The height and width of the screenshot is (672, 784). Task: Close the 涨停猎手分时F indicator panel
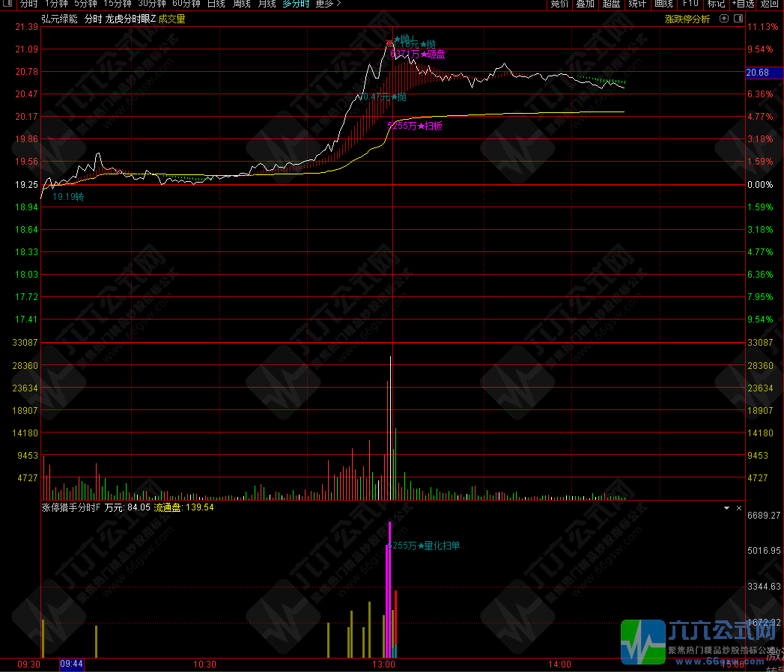738,507
